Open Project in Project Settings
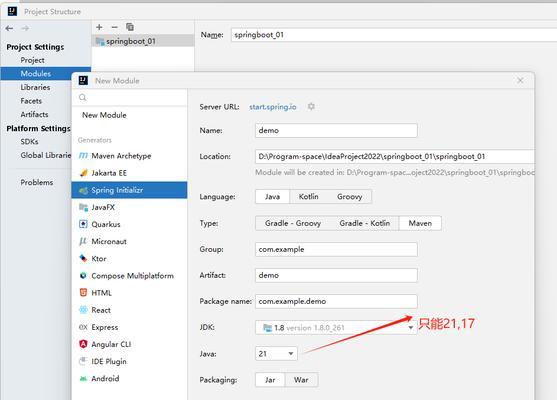This screenshot has width=557, height=400. pos(32,60)
